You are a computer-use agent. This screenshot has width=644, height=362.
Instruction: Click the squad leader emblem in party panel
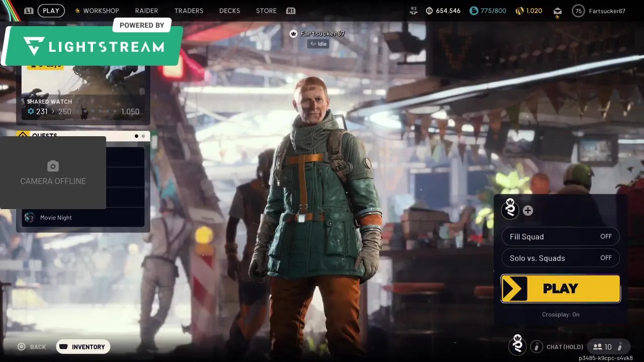[x=510, y=210]
